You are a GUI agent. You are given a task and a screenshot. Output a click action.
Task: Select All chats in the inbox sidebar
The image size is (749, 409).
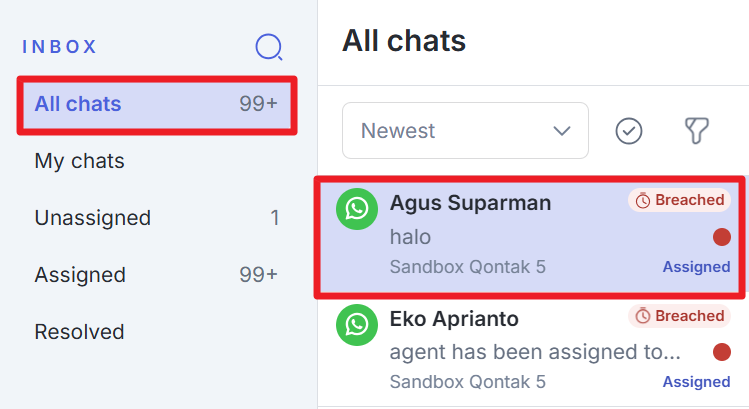coord(78,104)
